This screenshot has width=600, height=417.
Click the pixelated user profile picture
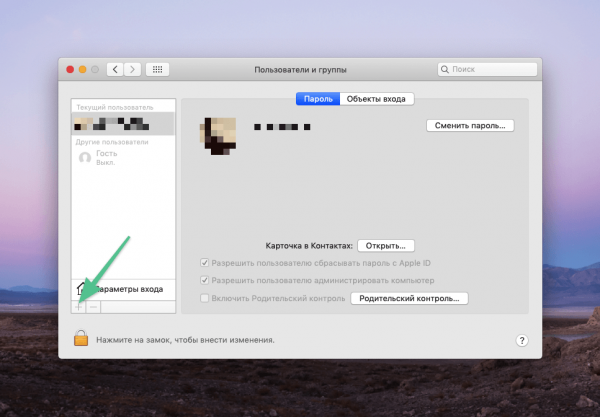coord(218,136)
